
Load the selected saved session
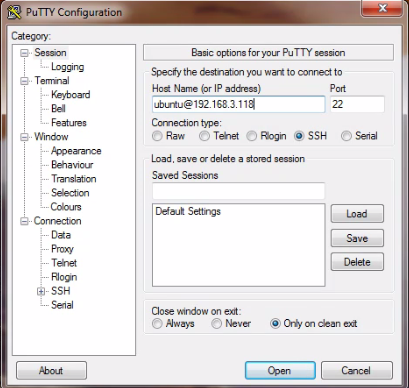[x=357, y=214]
